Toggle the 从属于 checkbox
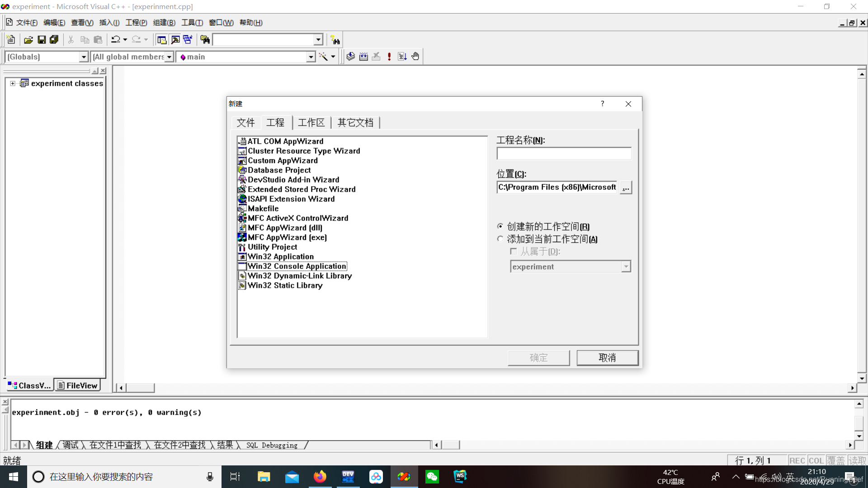 click(x=514, y=251)
